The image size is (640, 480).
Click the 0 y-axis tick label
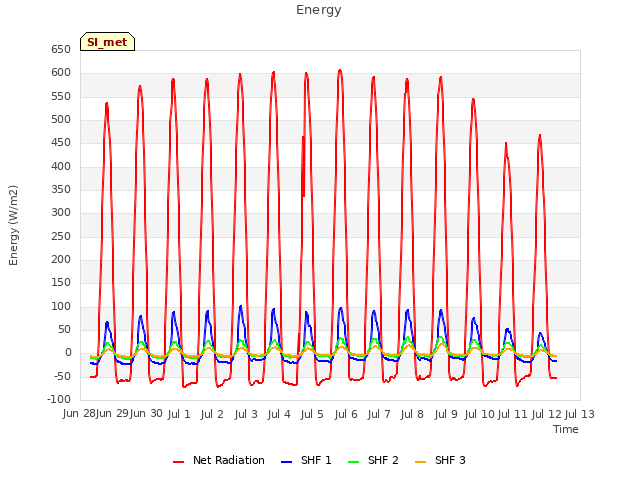click(68, 353)
